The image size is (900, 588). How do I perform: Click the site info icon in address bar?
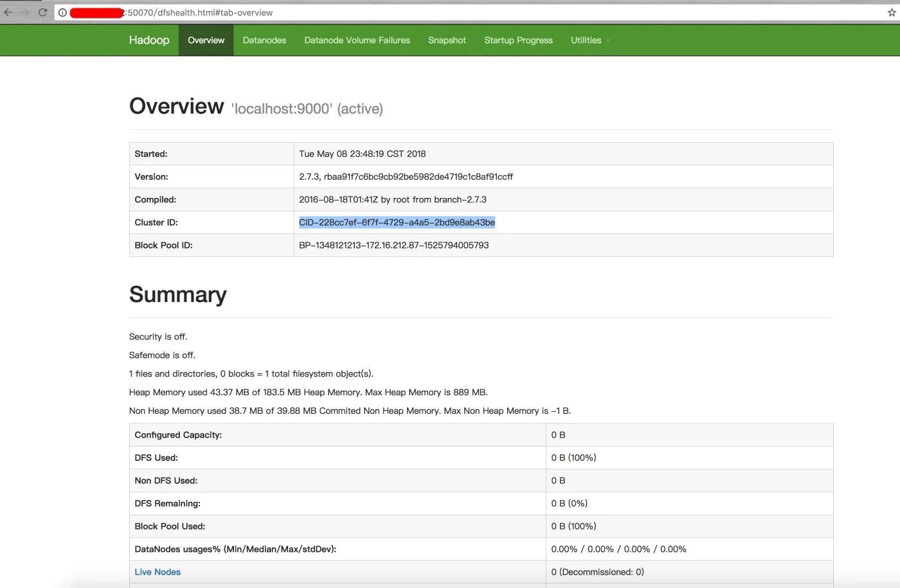point(62,12)
